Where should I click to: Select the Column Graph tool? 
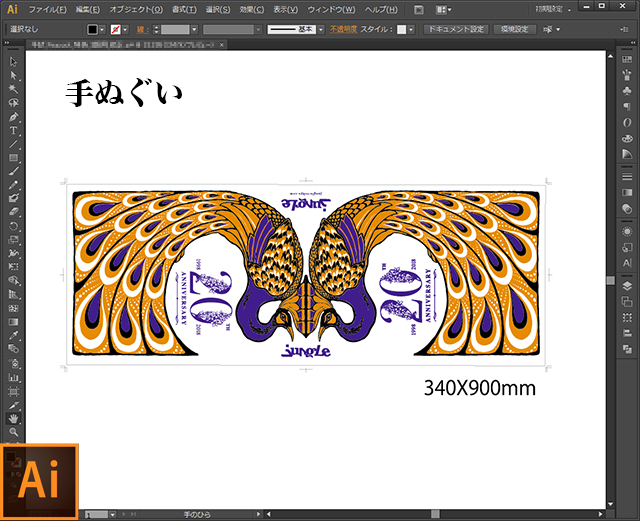13,377
